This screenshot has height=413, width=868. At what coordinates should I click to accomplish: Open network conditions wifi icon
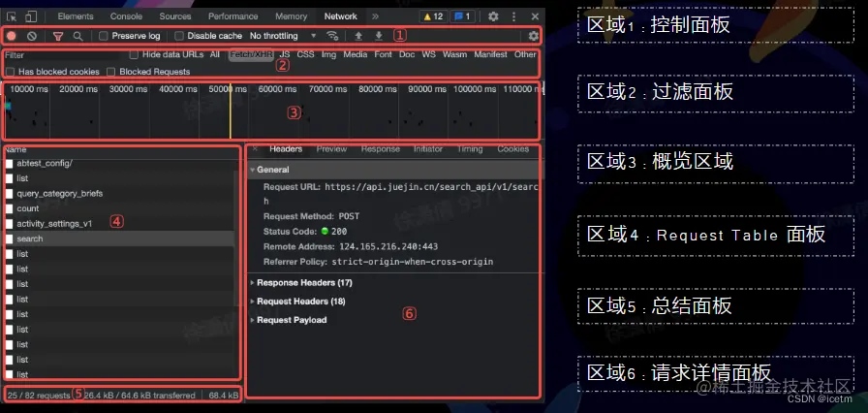(x=332, y=36)
